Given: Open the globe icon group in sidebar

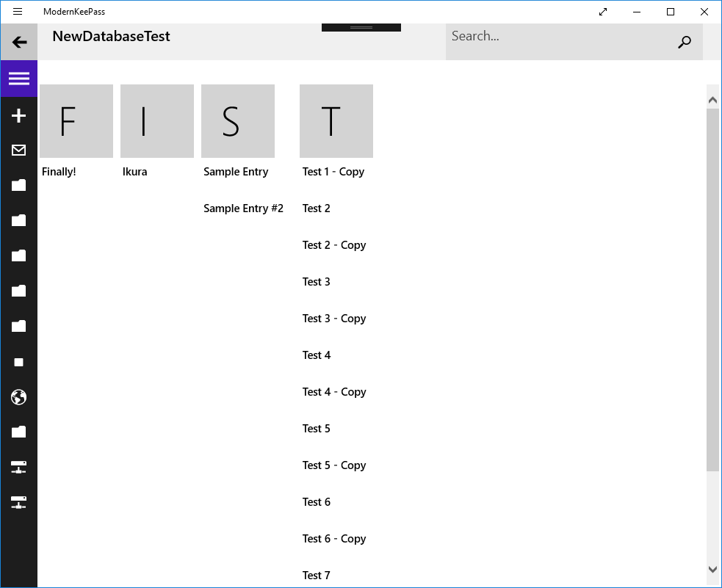Looking at the screenshot, I should tap(19, 397).
